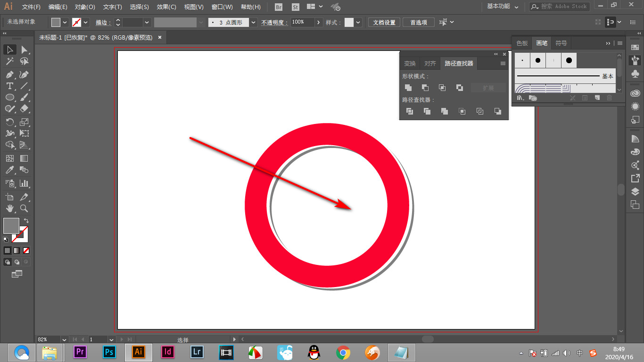Open the 效果(C) menu
The height and width of the screenshot is (362, 644).
tap(166, 7)
